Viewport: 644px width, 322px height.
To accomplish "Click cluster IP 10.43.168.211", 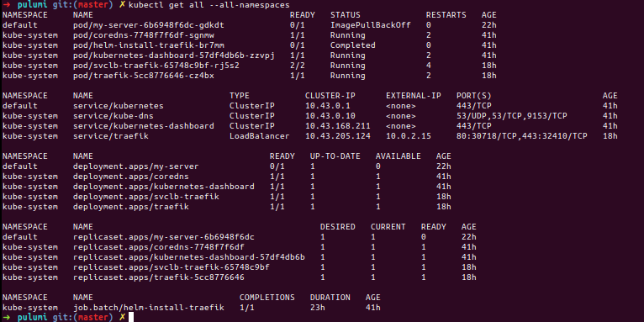I will click(x=338, y=125).
